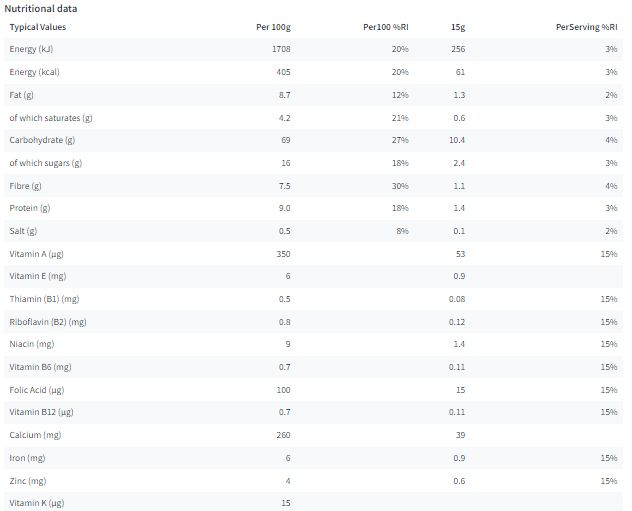Click the Folic Acid (µg) row label
Image resolution: width=632 pixels, height=511 pixels.
37,390
